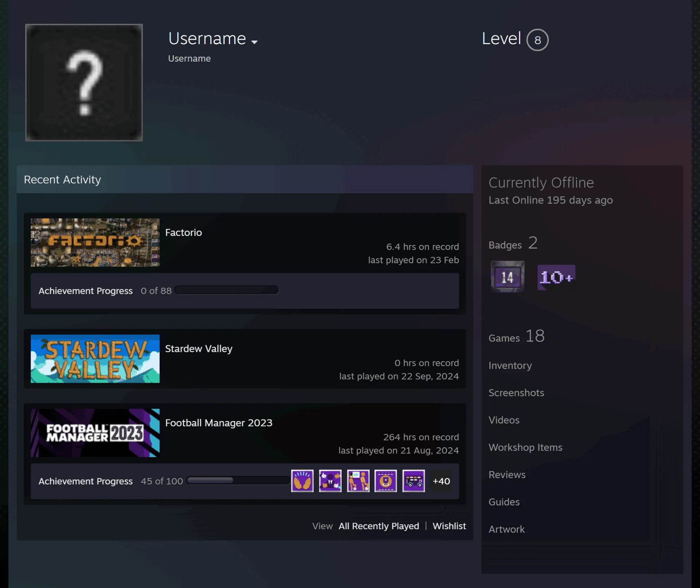Click the Football Manager achievement progress bar
700x588 pixels.
click(238, 480)
